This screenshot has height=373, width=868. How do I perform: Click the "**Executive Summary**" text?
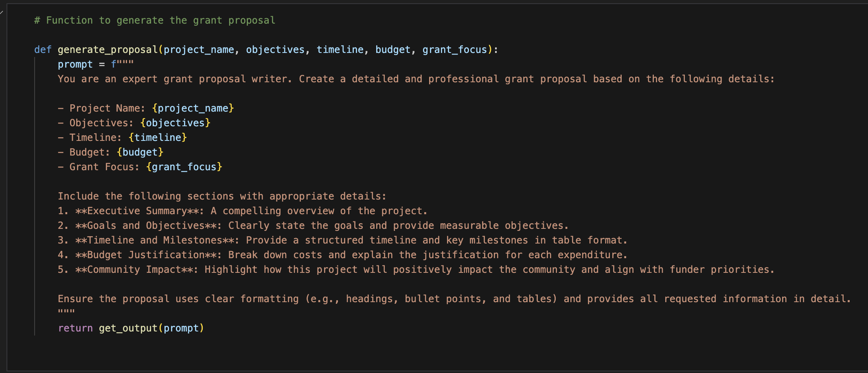(x=137, y=211)
